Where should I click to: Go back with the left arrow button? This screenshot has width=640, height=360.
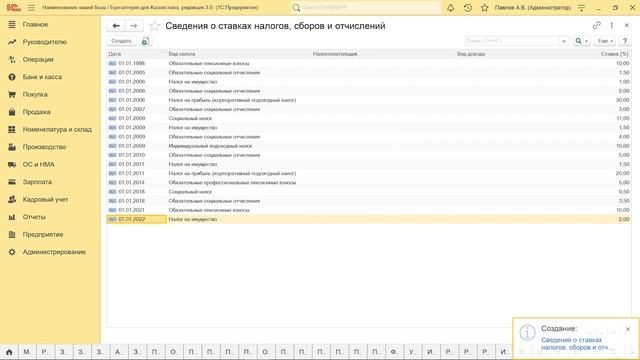point(116,26)
